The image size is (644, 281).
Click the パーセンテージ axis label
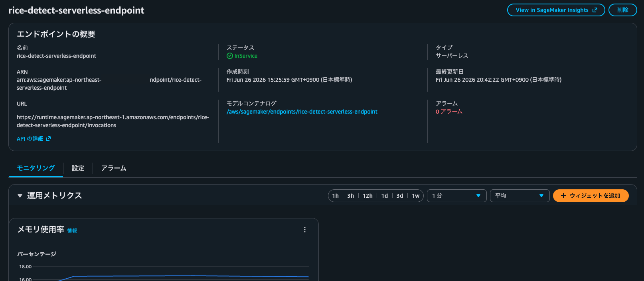coord(37,254)
